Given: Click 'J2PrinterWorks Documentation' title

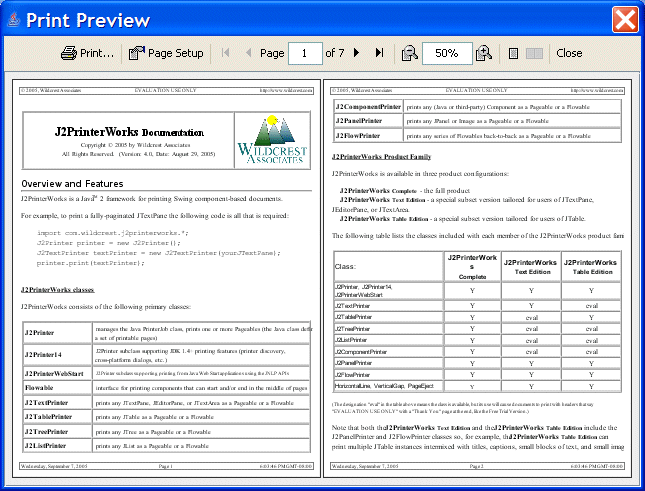Looking at the screenshot, I should [129, 132].
